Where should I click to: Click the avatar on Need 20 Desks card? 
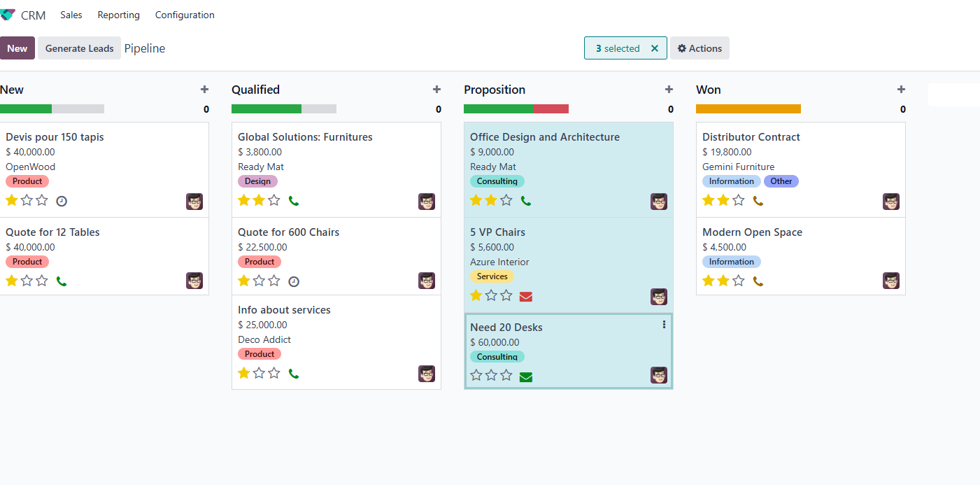[659, 375]
